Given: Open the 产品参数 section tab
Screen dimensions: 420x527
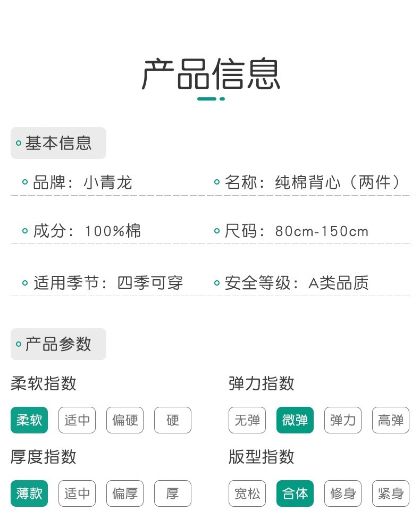Looking at the screenshot, I should click(x=58, y=344).
